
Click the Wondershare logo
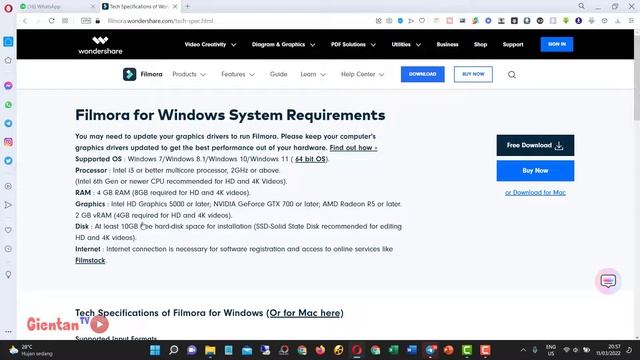click(100, 45)
